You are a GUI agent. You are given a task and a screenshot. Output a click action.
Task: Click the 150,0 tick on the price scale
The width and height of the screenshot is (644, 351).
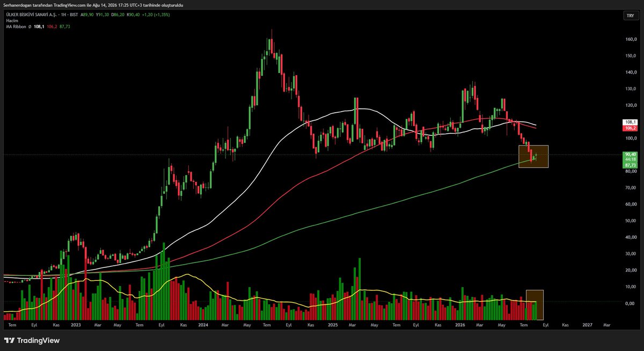pyautogui.click(x=630, y=56)
